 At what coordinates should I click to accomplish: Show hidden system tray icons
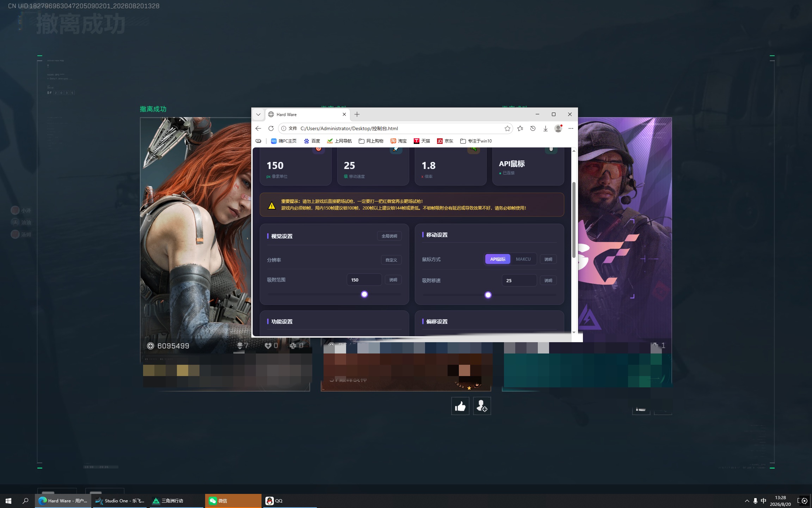click(x=747, y=501)
